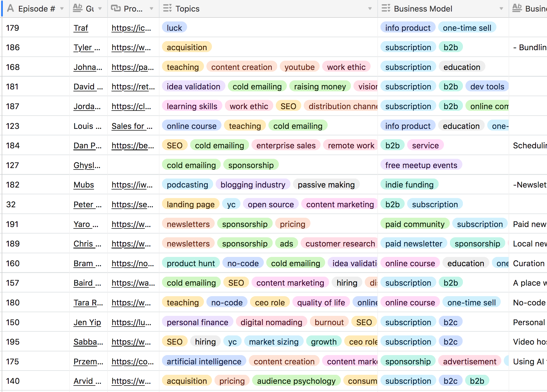Expand Topics column options menu
547x392 pixels.
370,9
